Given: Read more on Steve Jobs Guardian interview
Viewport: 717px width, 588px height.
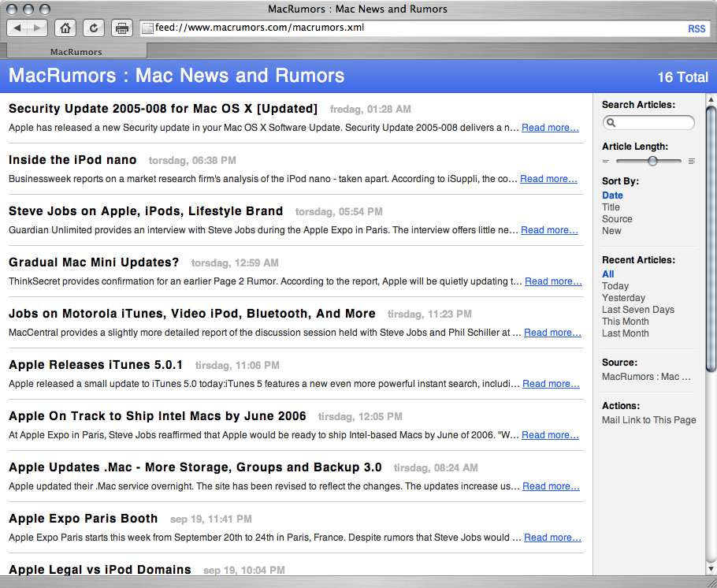Looking at the screenshot, I should click(550, 230).
